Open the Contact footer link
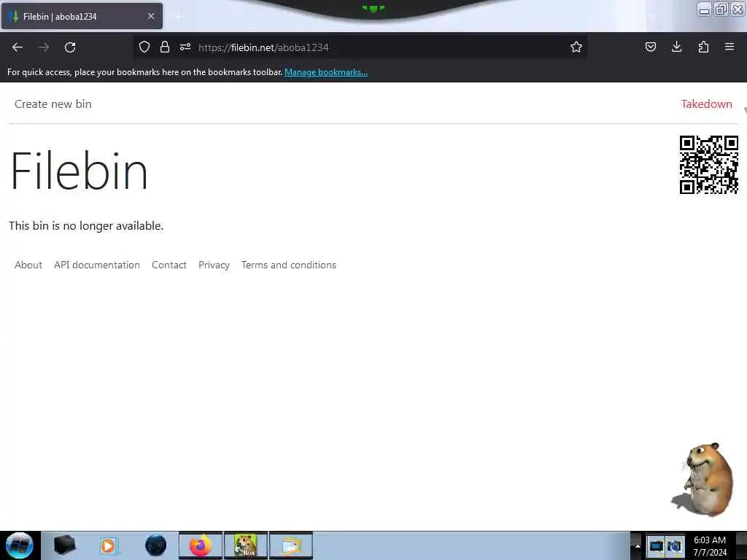Screen dimensions: 747x560 point(169,265)
